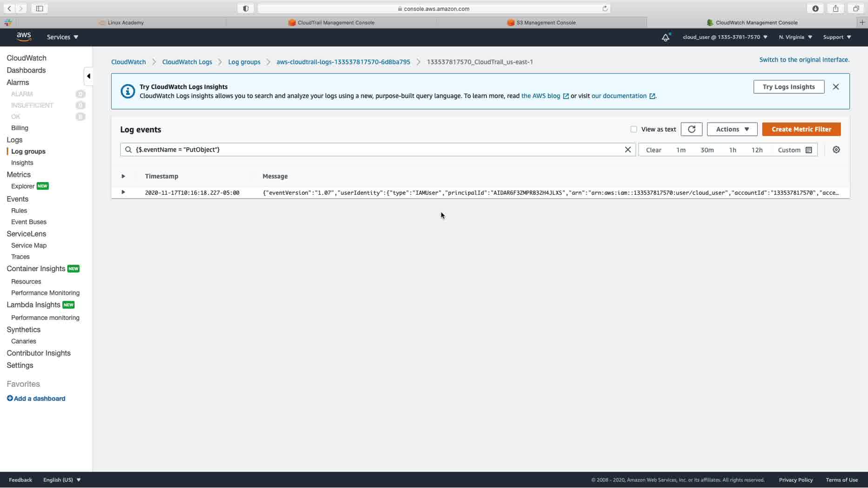Expand the 2020-11-17 log event row
Viewport: 868px width, 488px height.
tap(123, 192)
